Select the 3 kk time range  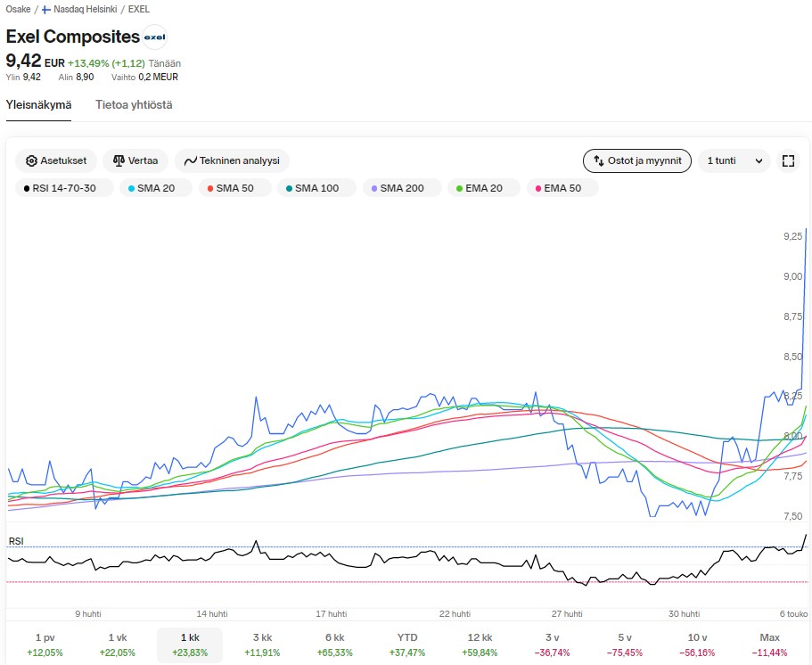point(263,644)
